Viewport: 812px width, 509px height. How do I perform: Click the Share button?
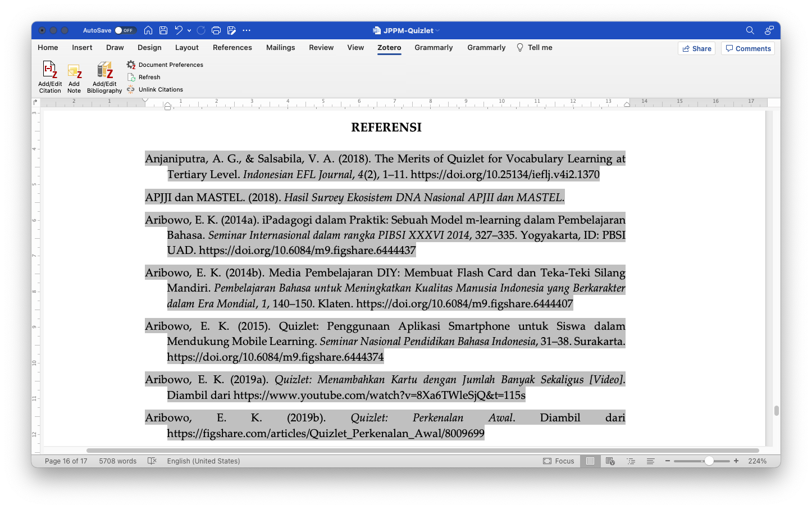(x=696, y=48)
